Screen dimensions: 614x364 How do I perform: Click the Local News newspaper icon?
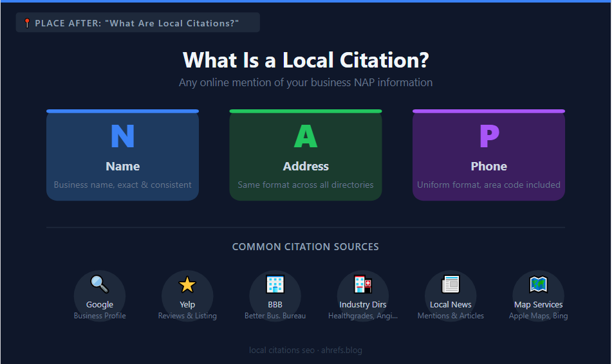point(451,284)
